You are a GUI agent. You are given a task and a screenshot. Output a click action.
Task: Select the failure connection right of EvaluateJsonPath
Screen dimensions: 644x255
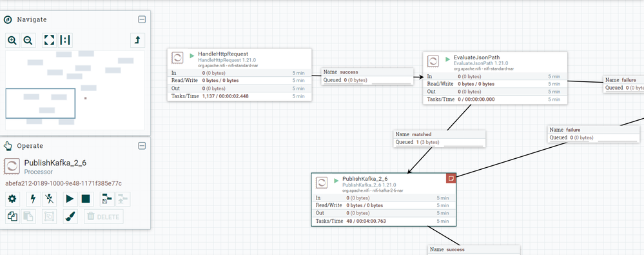[x=624, y=85]
